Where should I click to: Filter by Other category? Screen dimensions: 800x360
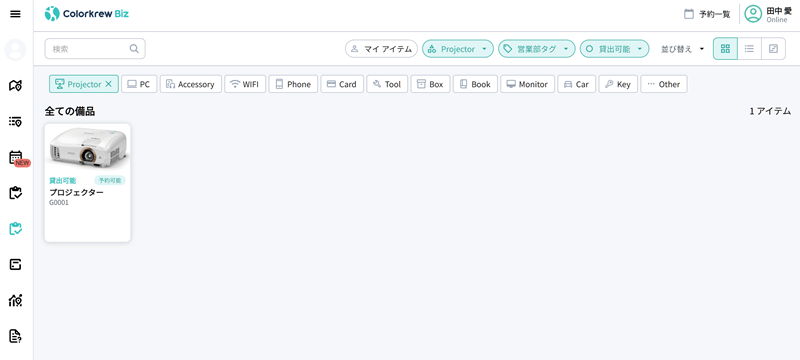pyautogui.click(x=664, y=84)
